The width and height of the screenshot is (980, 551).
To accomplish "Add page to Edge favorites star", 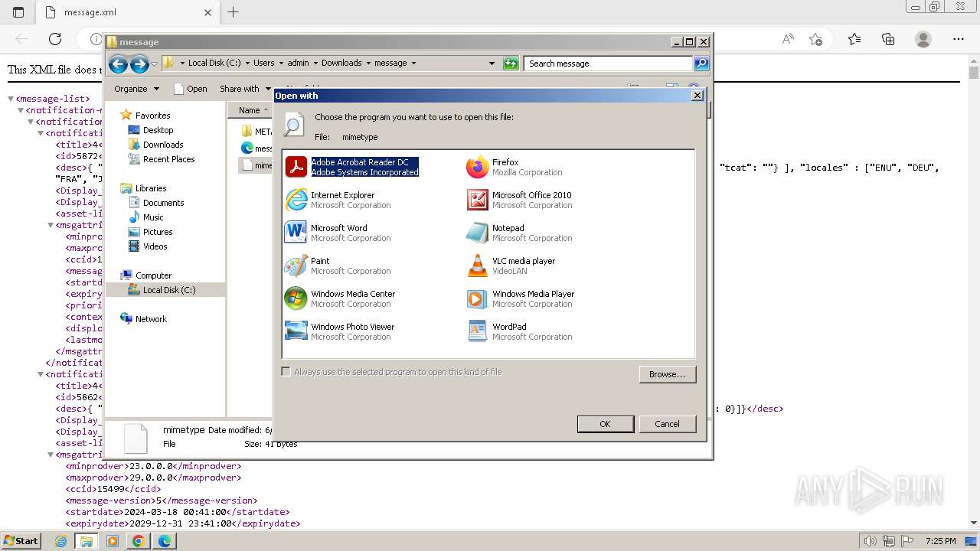I will point(816,39).
